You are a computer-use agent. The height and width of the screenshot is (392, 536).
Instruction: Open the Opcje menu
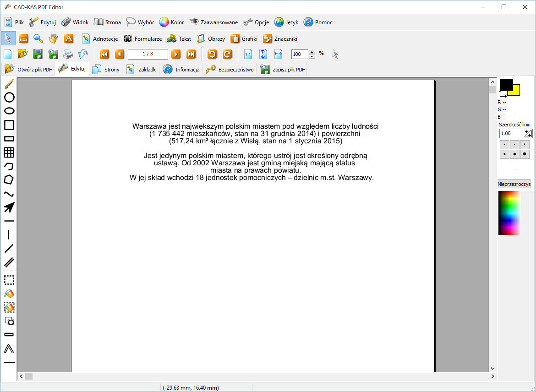click(x=256, y=22)
